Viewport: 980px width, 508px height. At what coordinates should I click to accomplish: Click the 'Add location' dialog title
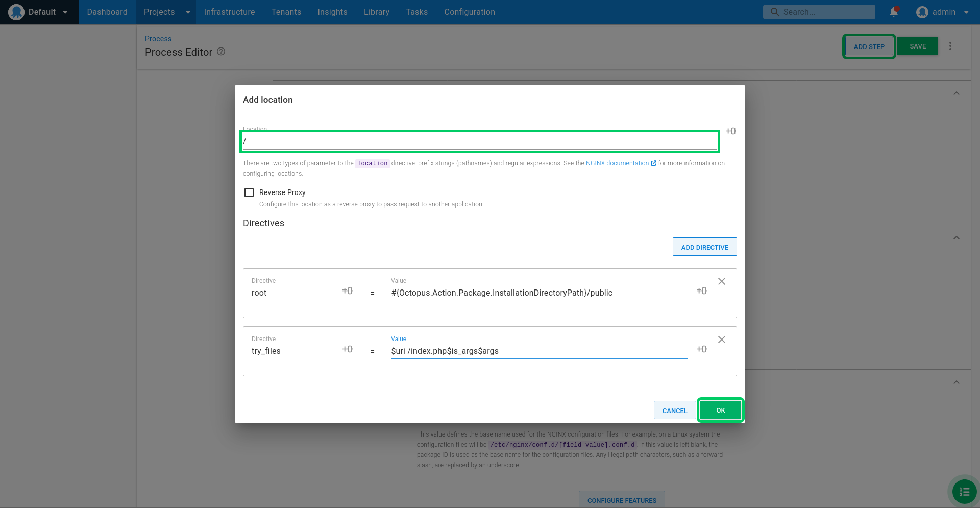pyautogui.click(x=268, y=100)
